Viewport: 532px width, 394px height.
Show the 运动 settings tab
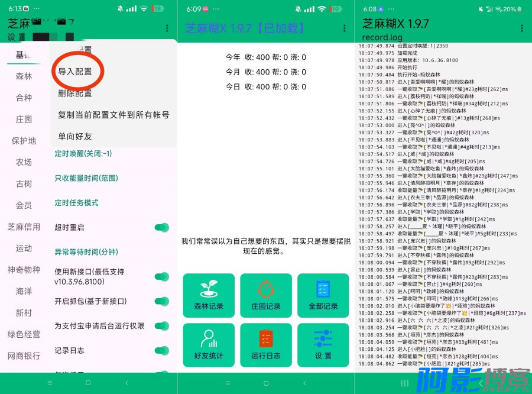(x=24, y=248)
